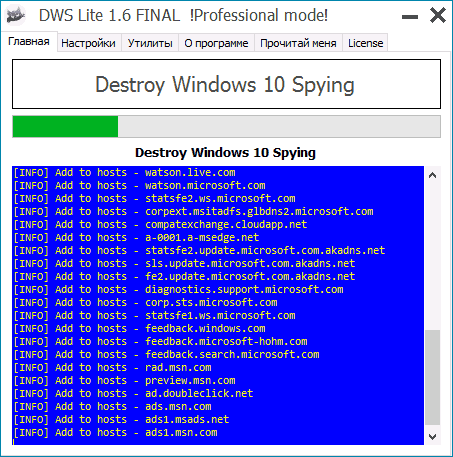Open the Прочитай меня tab
Image resolution: width=453 pixels, height=457 pixels.
tap(298, 43)
